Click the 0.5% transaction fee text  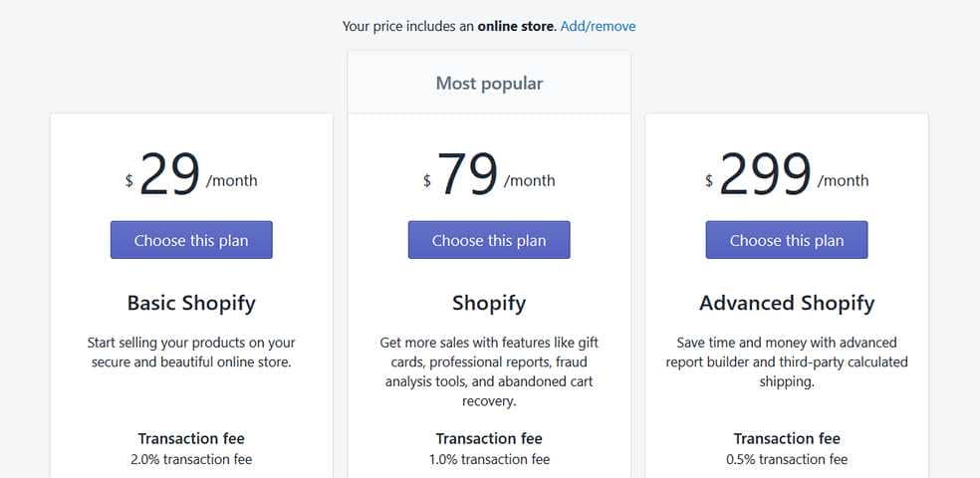pyautogui.click(x=787, y=459)
